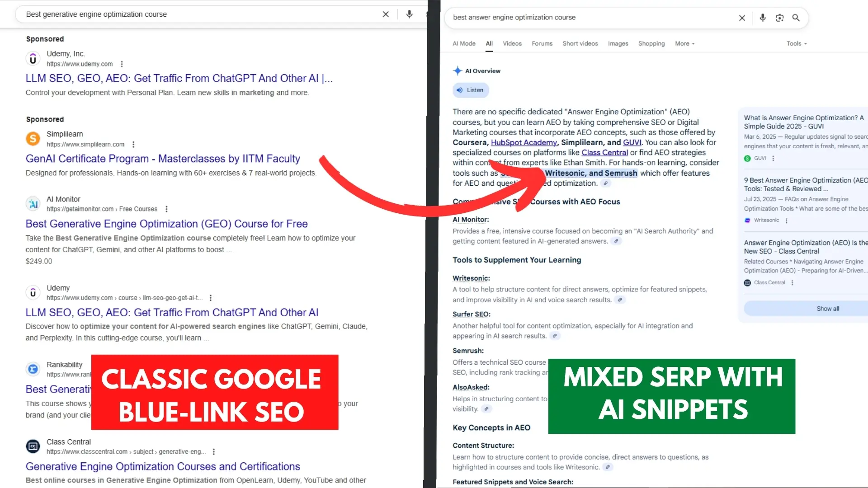Viewport: 868px width, 488px height.
Task: Click the Udemy favicon on the sponsored result
Action: 33,58
